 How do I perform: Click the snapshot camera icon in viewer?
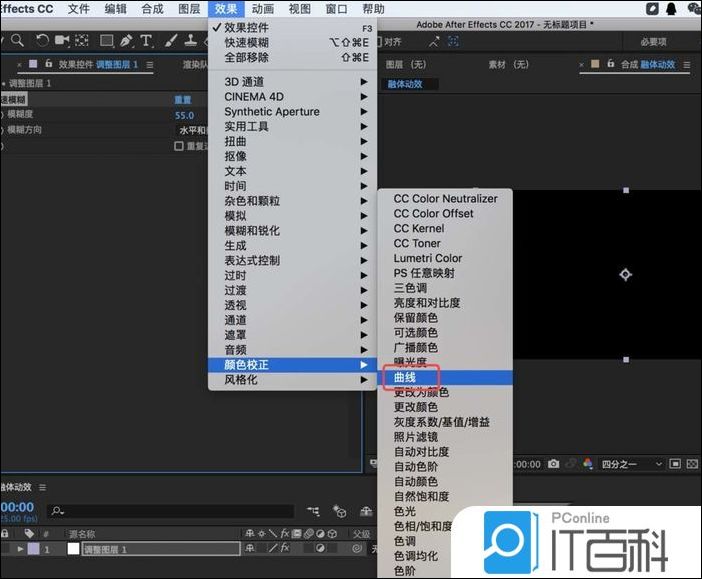click(553, 464)
